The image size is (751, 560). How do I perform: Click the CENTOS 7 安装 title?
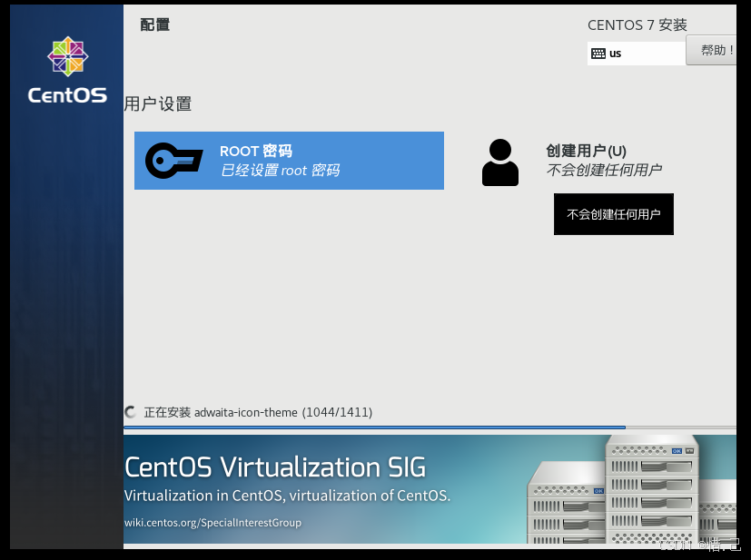pyautogui.click(x=637, y=25)
